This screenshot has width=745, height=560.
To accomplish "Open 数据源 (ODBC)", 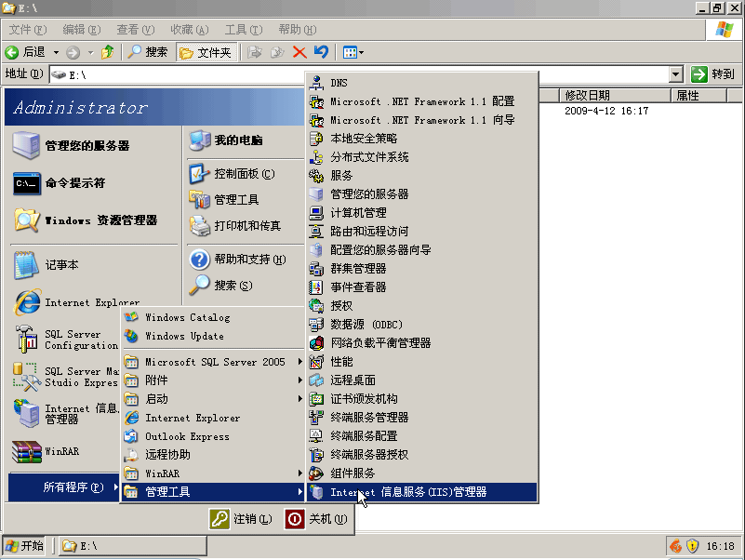I will 422,325.
